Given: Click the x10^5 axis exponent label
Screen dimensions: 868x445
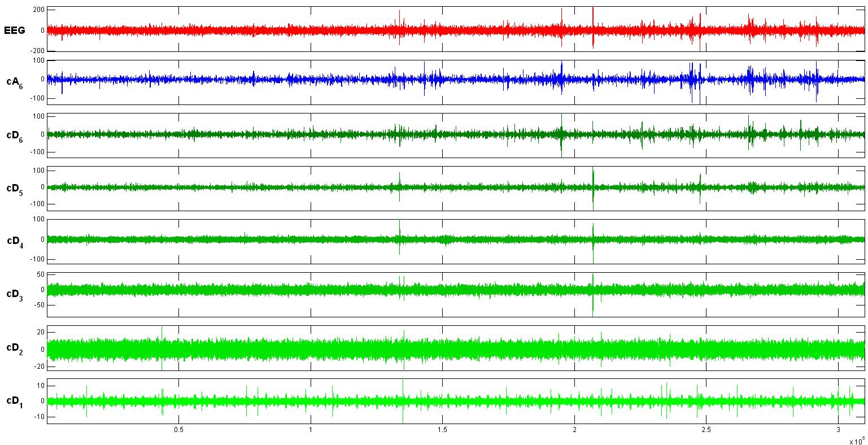Looking at the screenshot, I should (x=856, y=440).
